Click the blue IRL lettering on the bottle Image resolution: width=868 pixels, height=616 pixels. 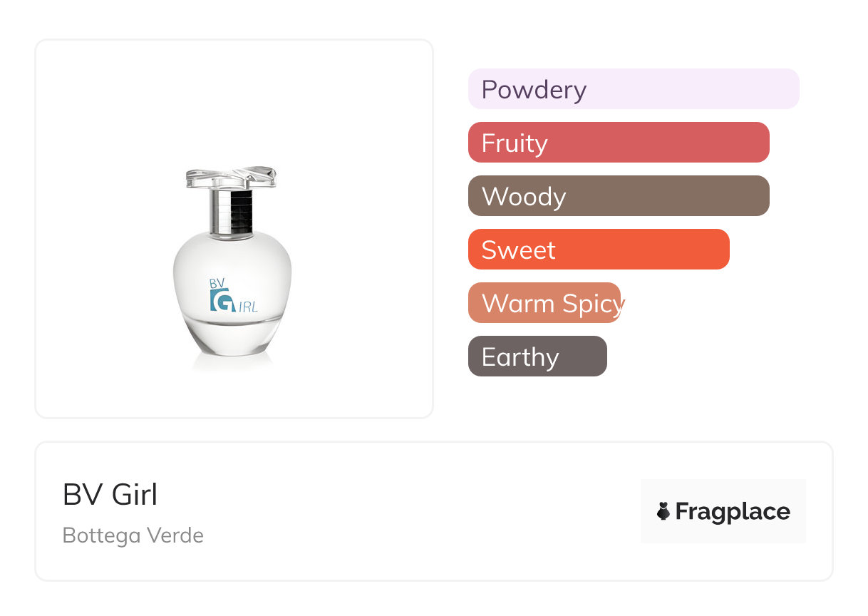coord(247,307)
